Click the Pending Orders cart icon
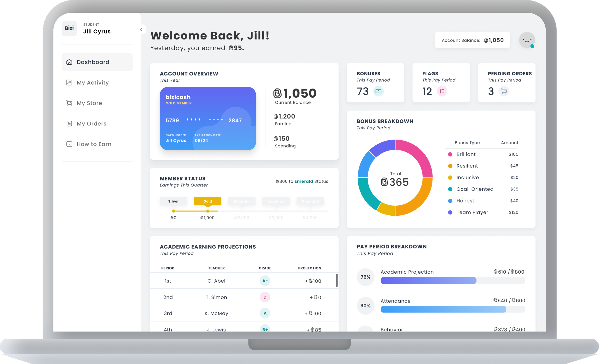 (504, 91)
